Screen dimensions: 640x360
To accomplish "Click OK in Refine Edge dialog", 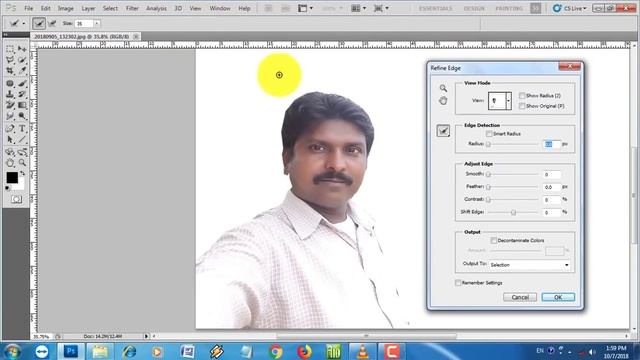I will pyautogui.click(x=558, y=297).
